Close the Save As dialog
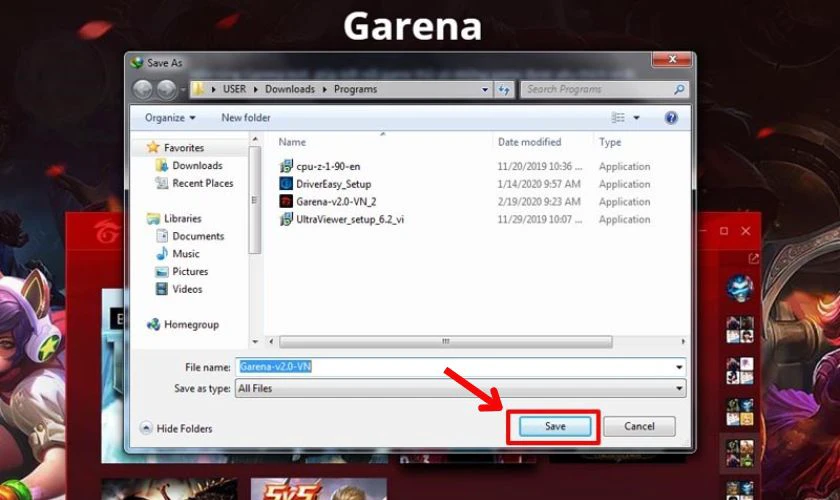840x500 pixels. point(672,59)
